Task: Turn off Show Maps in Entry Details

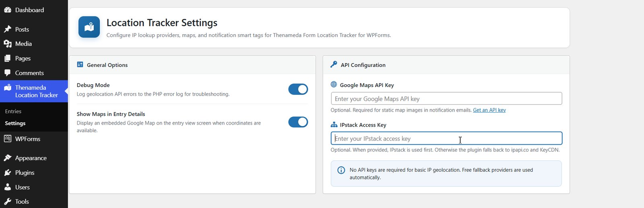Action: tap(298, 122)
